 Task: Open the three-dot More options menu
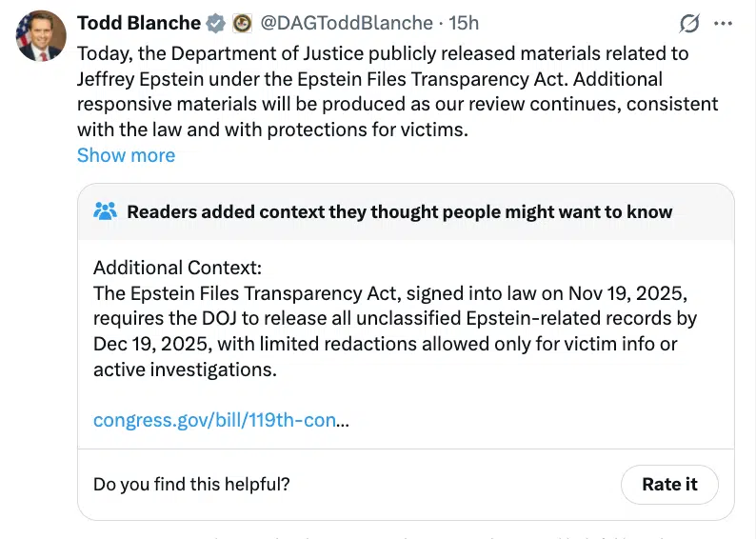click(x=724, y=23)
